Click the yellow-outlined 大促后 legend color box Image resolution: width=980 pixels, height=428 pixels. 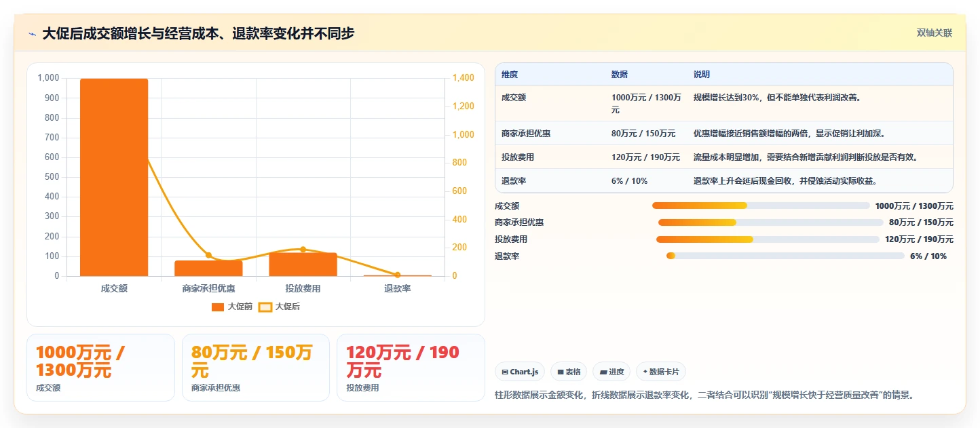[265, 307]
